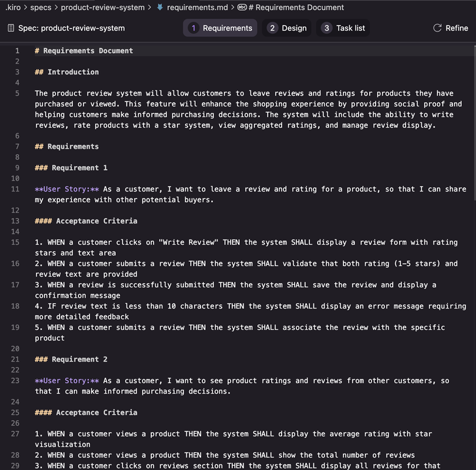This screenshot has width=476, height=470.
Task: Click step number 1 circle badge
Action: [193, 28]
